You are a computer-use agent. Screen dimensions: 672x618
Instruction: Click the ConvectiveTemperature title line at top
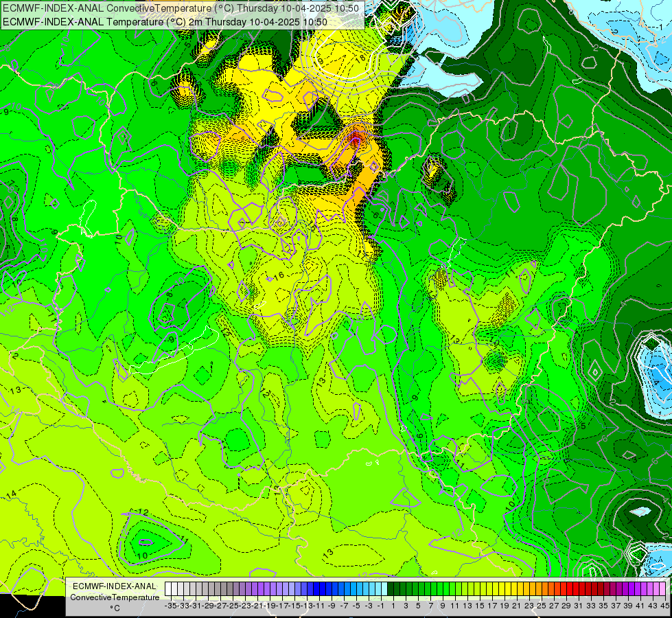(x=181, y=8)
